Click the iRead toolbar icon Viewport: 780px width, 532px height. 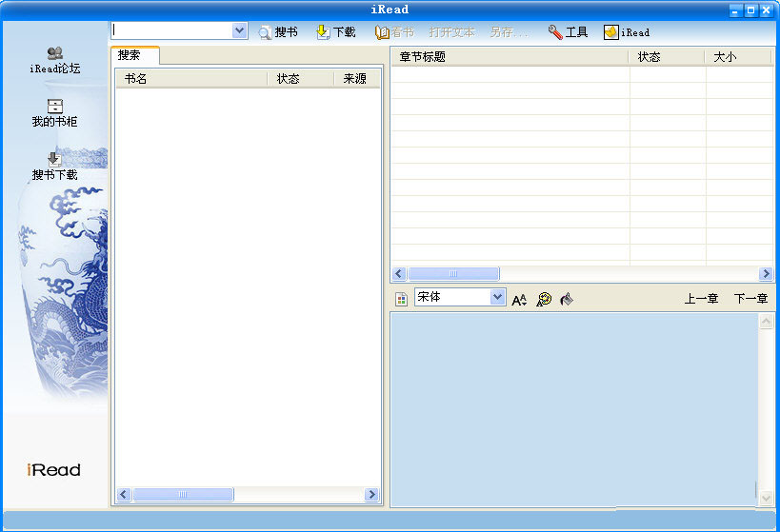click(626, 32)
